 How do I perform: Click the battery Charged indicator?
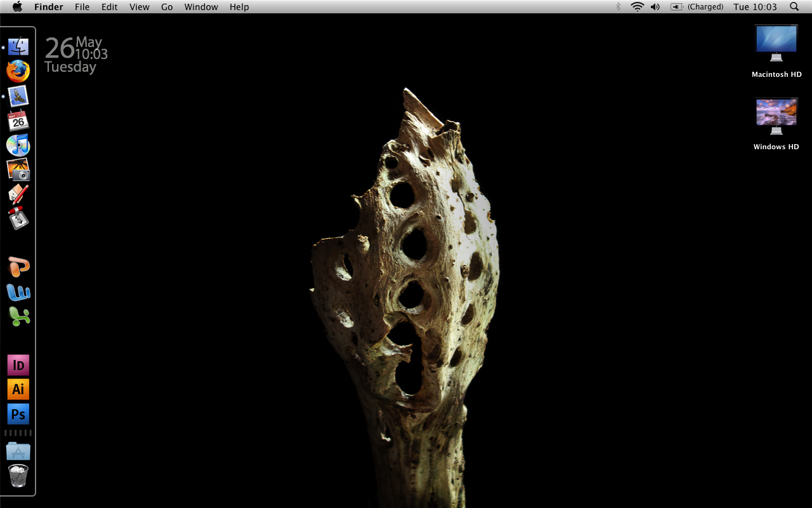(x=697, y=7)
